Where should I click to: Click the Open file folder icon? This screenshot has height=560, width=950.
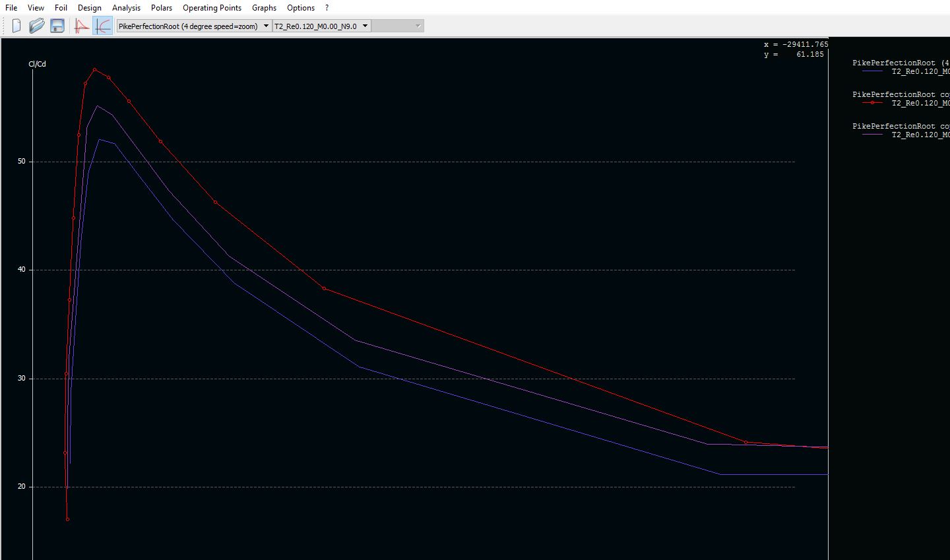[x=37, y=26]
